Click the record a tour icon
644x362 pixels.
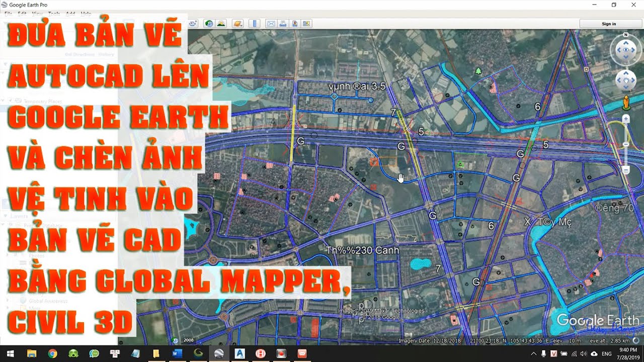pos(193,24)
